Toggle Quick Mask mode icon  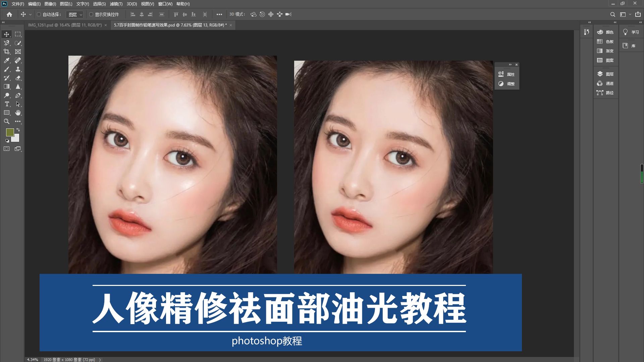[x=7, y=149]
